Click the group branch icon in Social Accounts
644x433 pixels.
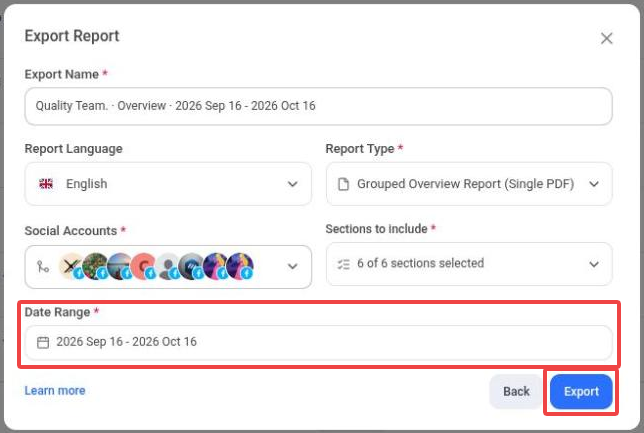click(x=43, y=267)
